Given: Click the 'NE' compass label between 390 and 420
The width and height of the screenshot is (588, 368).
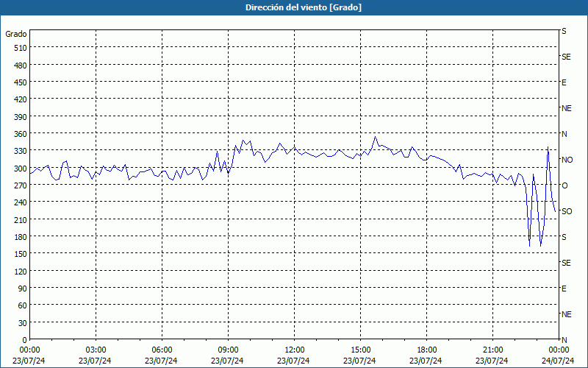Looking at the screenshot, I should coord(567,108).
